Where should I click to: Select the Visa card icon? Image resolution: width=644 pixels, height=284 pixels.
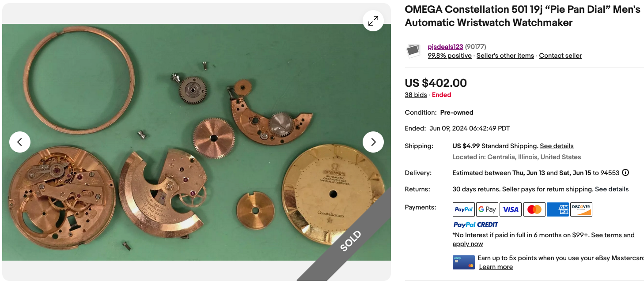pos(511,209)
